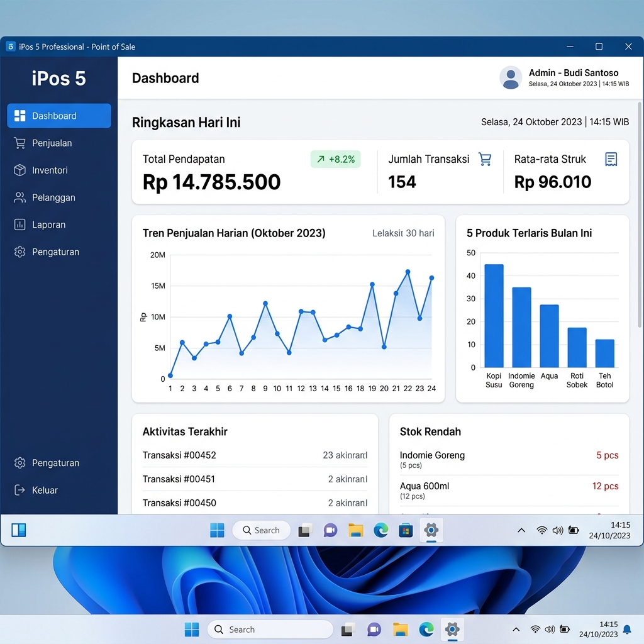Image resolution: width=644 pixels, height=644 pixels.
Task: Click the receipt icon next to Rata-rata Struk
Action: point(611,160)
